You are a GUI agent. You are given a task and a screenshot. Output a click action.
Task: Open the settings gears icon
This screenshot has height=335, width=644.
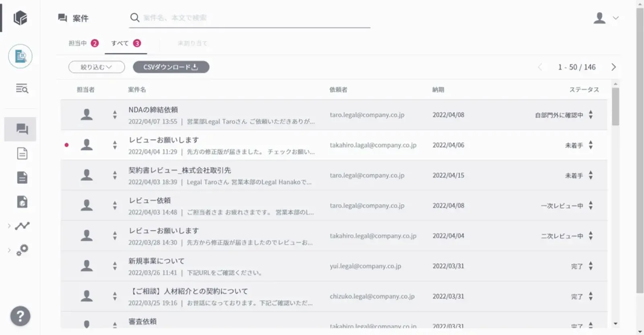coord(22,250)
